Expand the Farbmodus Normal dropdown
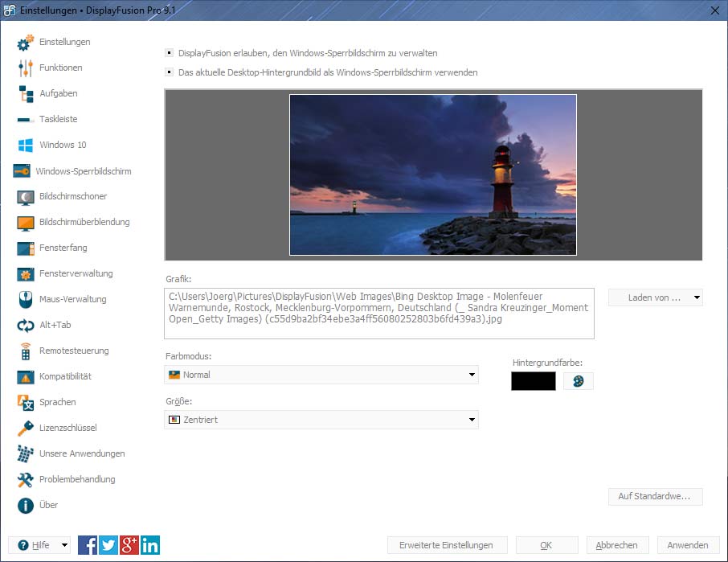 click(x=321, y=375)
